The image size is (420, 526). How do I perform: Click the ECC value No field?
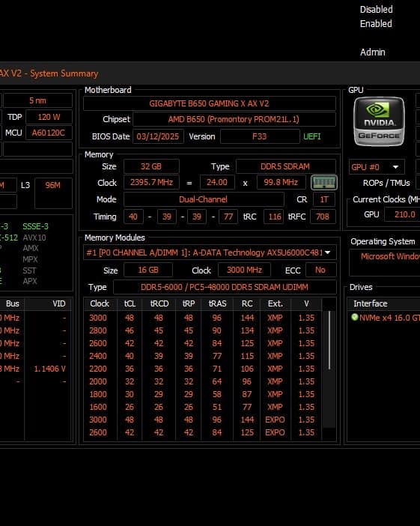click(x=320, y=270)
